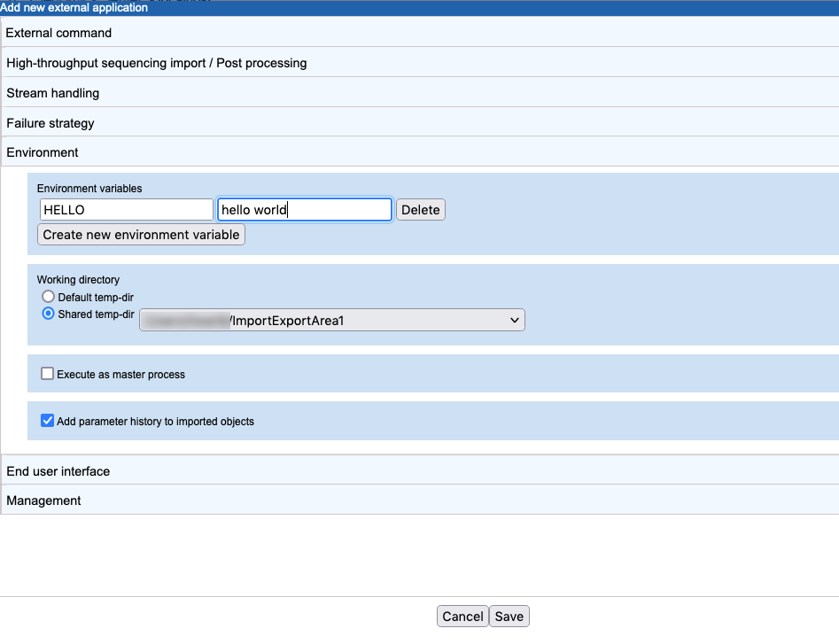
Task: Select the Default temp-dir radio option
Action: click(49, 298)
